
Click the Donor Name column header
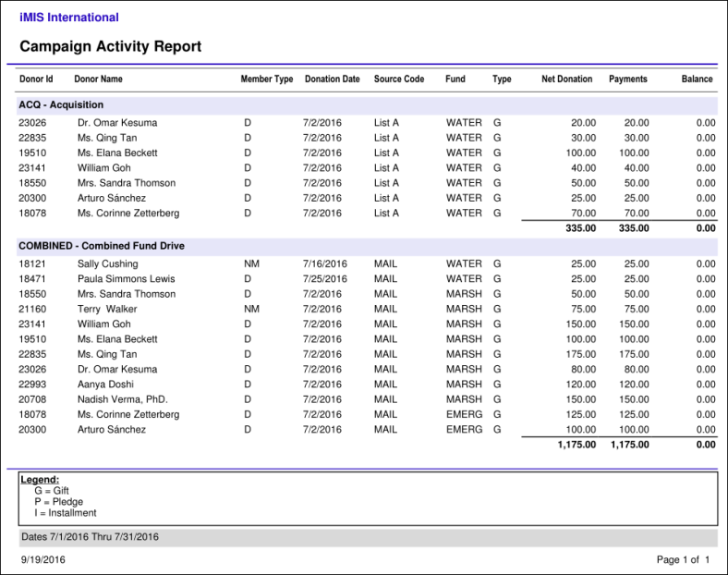click(x=99, y=79)
